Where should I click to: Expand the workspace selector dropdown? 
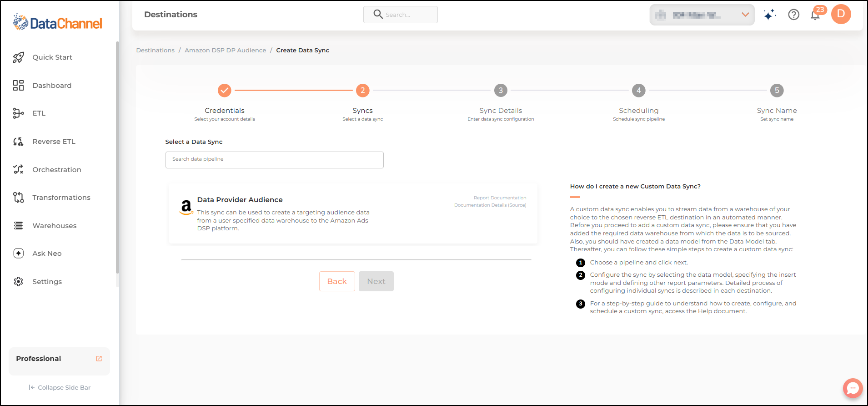tap(702, 15)
